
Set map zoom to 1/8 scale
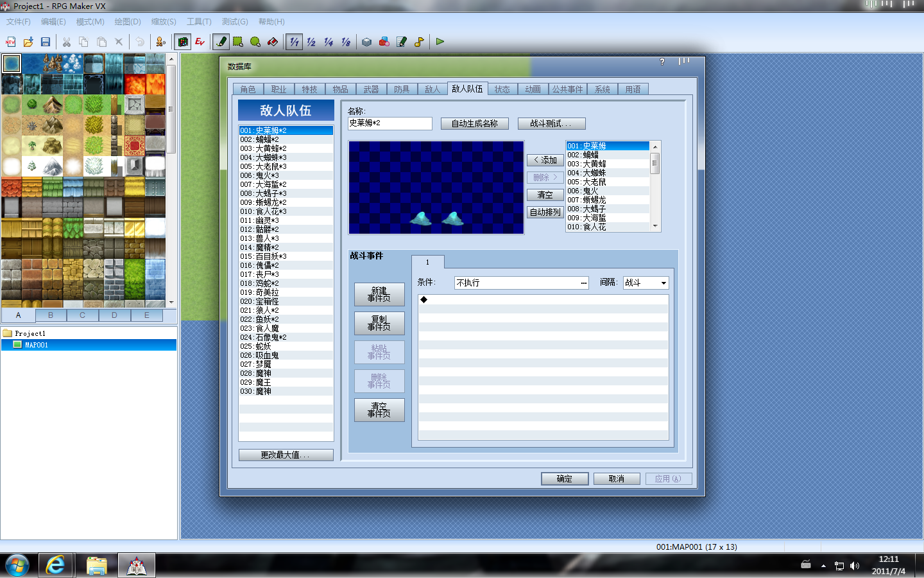(x=346, y=42)
